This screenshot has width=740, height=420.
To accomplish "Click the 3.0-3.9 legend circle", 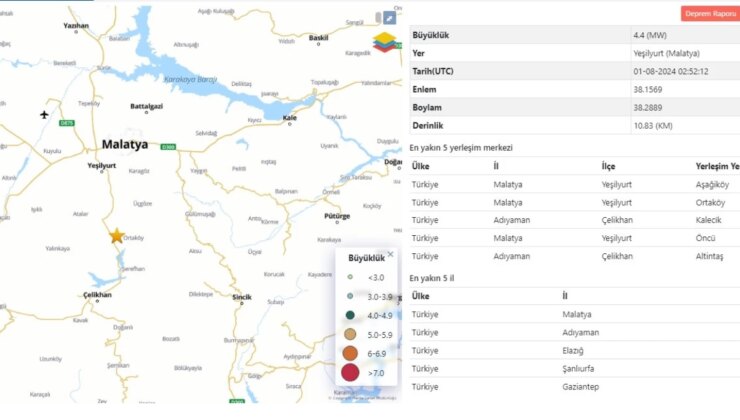I will pos(350,296).
